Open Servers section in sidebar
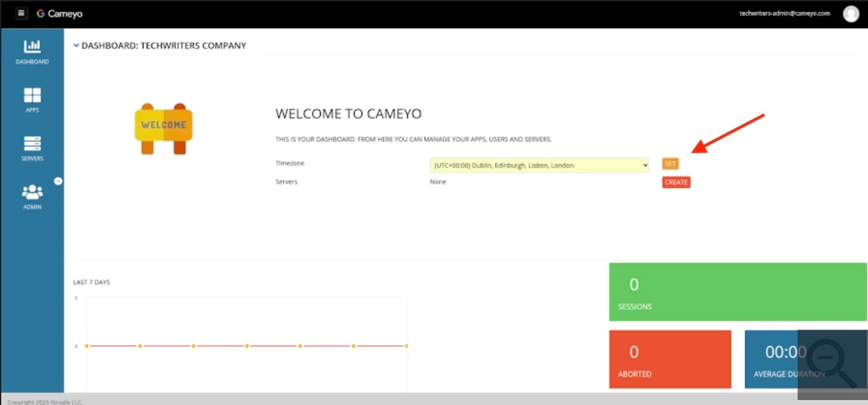Screen dimensions: 868x405 pos(32,149)
